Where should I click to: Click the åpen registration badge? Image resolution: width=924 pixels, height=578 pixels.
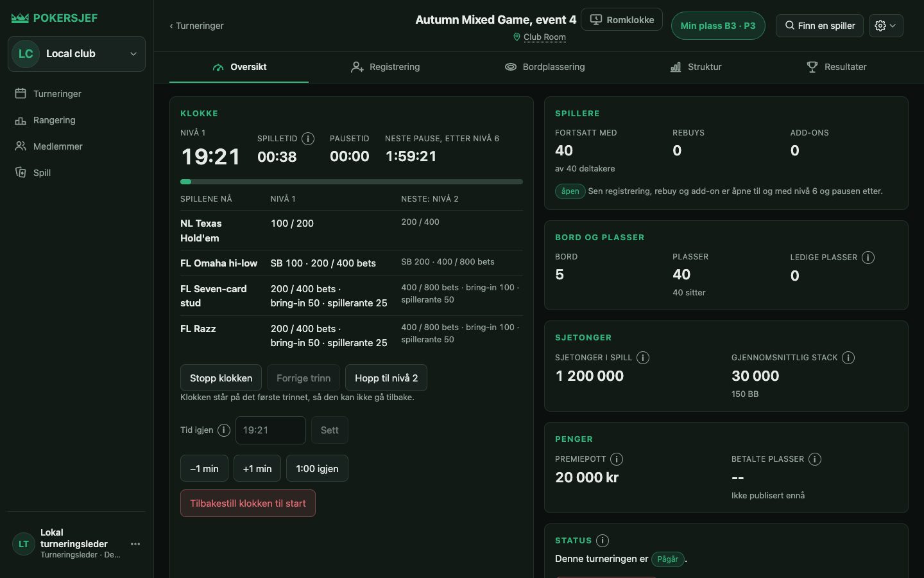[570, 191]
